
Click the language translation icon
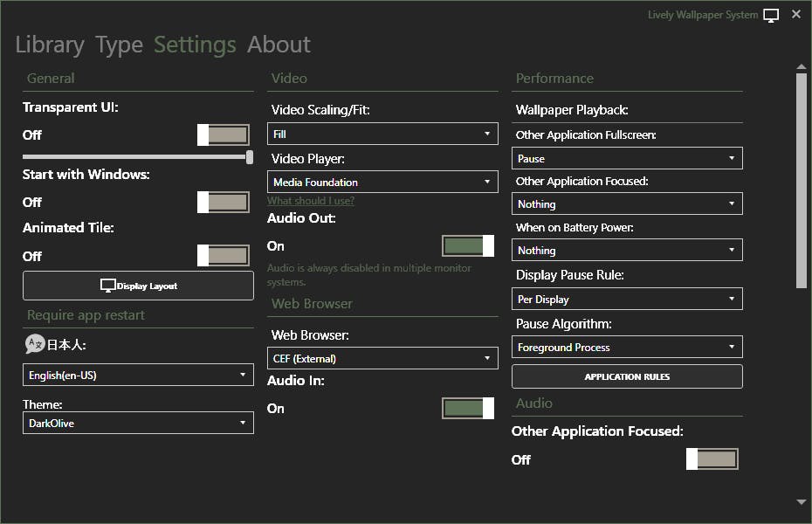pyautogui.click(x=35, y=344)
